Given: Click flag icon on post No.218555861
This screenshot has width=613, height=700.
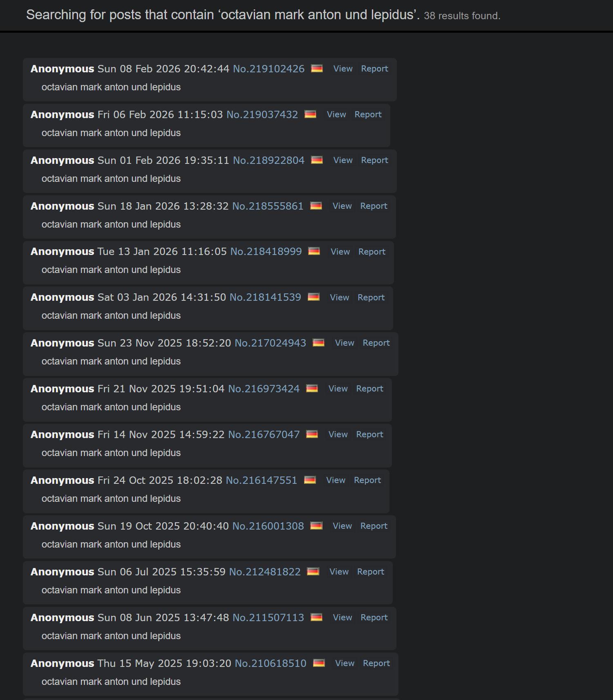Looking at the screenshot, I should pos(316,206).
